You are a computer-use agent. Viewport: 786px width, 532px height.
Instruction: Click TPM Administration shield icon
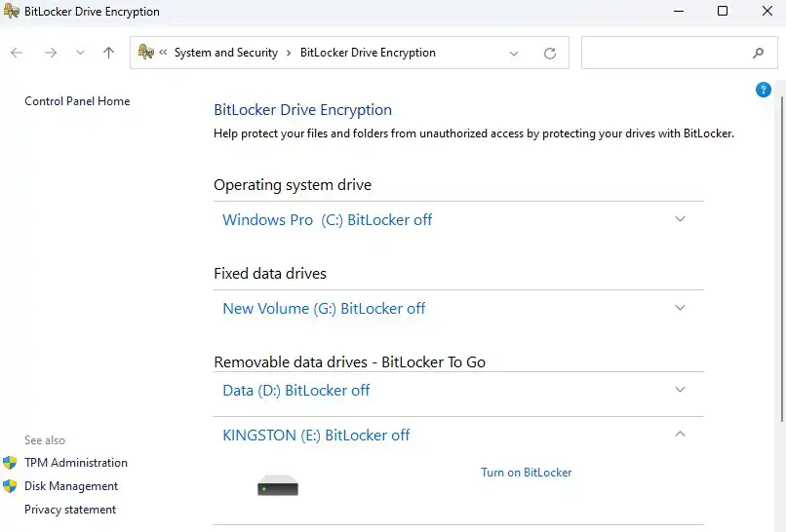pos(10,463)
